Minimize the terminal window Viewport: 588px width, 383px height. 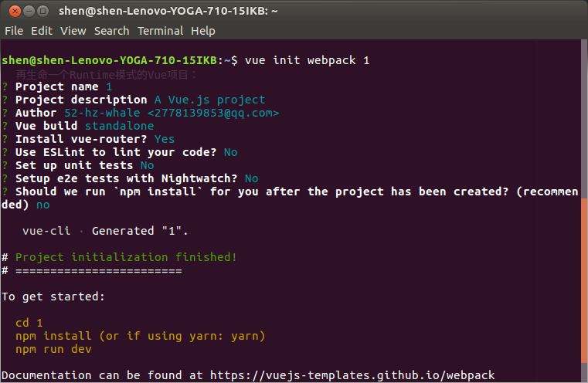pos(29,12)
